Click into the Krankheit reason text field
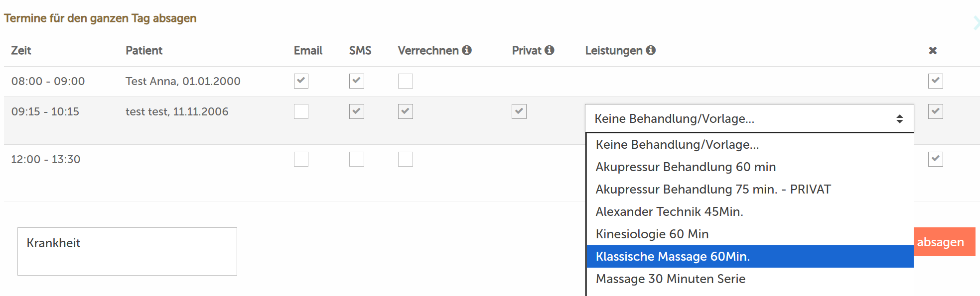Viewport: 980px width, 296px height. click(x=127, y=251)
